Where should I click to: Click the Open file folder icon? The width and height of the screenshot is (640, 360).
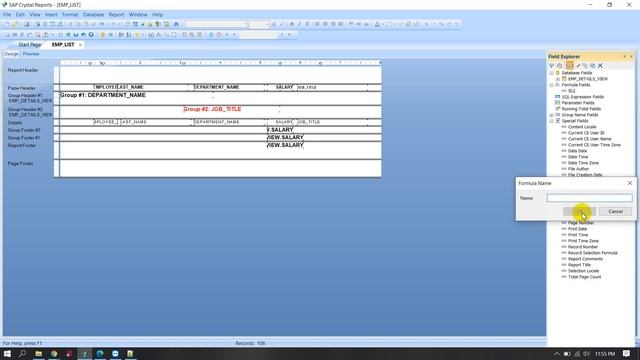tap(15, 24)
